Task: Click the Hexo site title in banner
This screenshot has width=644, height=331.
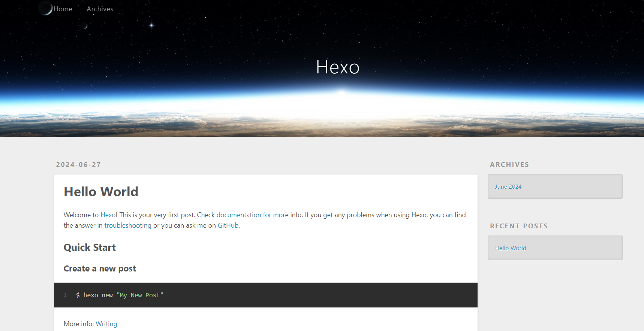Action: [x=337, y=67]
